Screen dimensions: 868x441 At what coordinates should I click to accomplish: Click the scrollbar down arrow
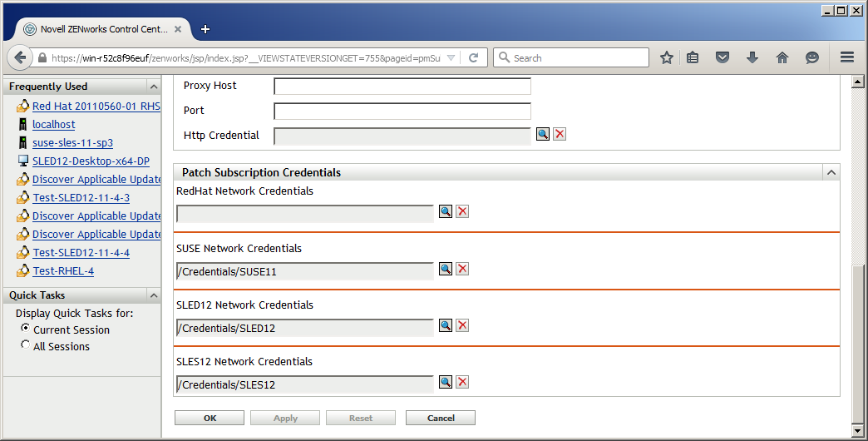pos(857,430)
